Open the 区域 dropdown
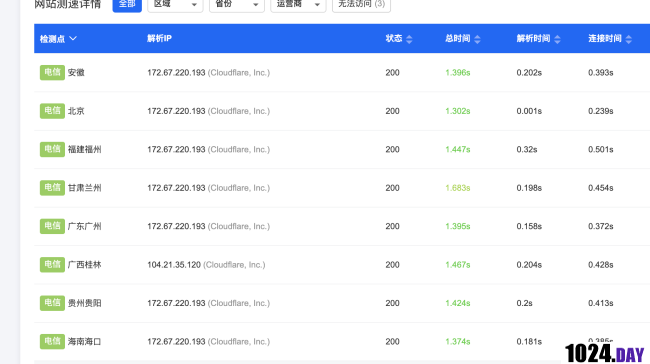The height and width of the screenshot is (364, 650). [175, 5]
